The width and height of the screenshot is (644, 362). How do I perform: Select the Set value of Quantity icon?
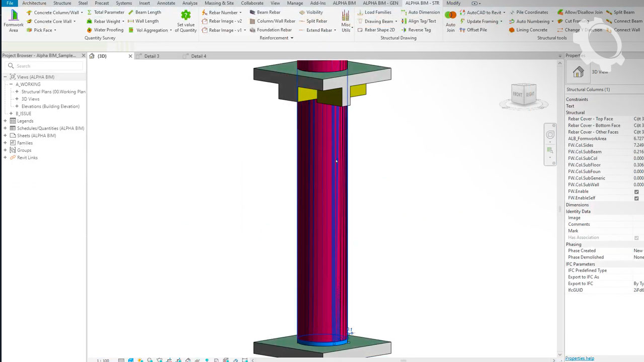(186, 16)
